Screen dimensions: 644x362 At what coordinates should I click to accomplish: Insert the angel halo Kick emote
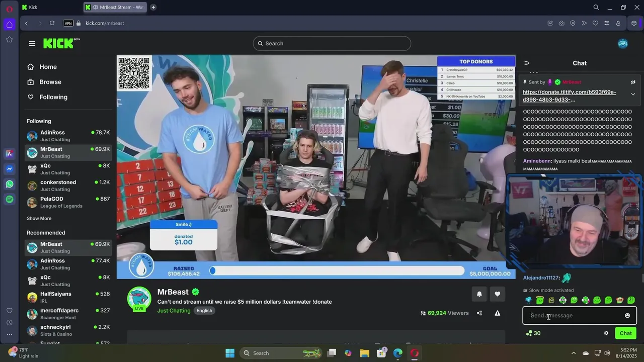[x=540, y=300]
